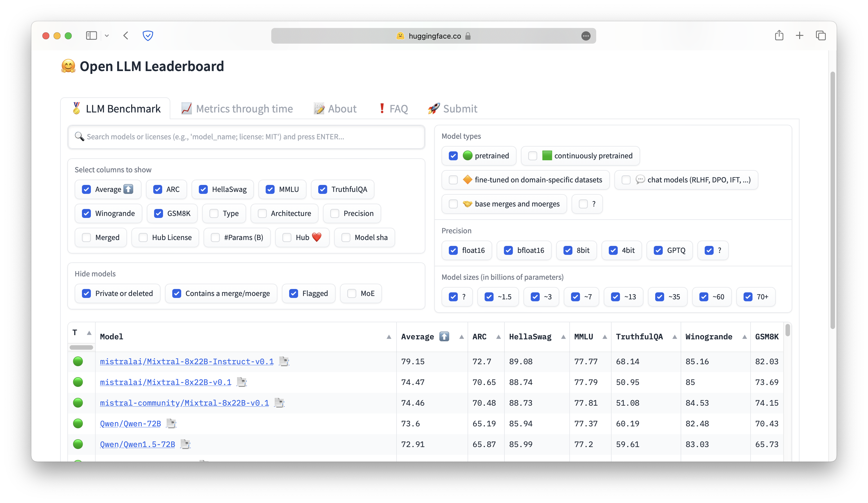
Task: Click the model search input field
Action: [x=246, y=137]
